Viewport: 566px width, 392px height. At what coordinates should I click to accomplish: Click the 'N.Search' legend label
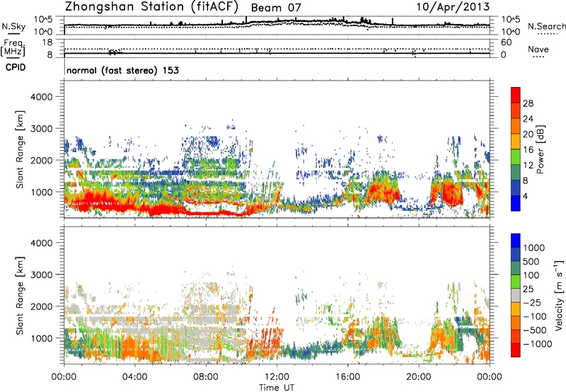tap(546, 26)
